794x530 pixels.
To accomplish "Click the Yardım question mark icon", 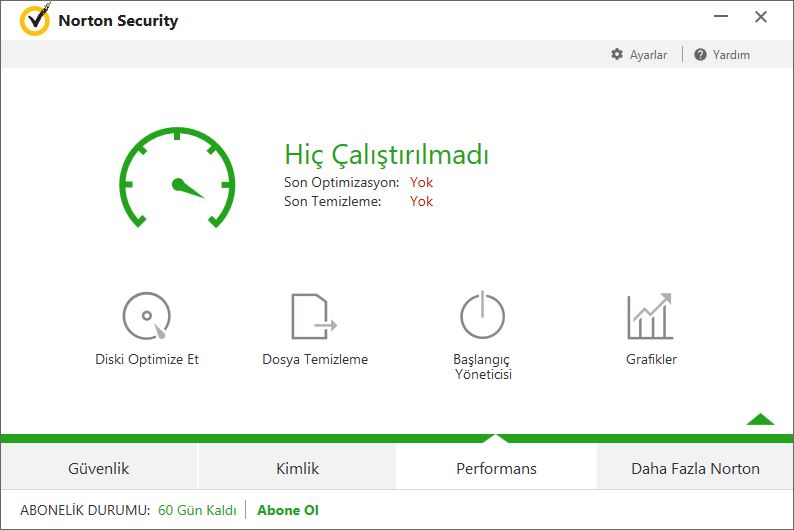I will point(700,55).
